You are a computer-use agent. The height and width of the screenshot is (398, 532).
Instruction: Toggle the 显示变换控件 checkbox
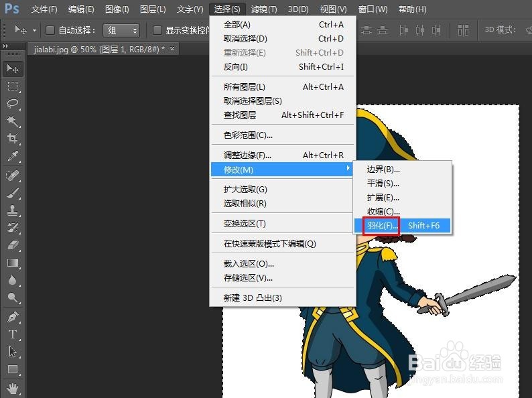tap(157, 30)
